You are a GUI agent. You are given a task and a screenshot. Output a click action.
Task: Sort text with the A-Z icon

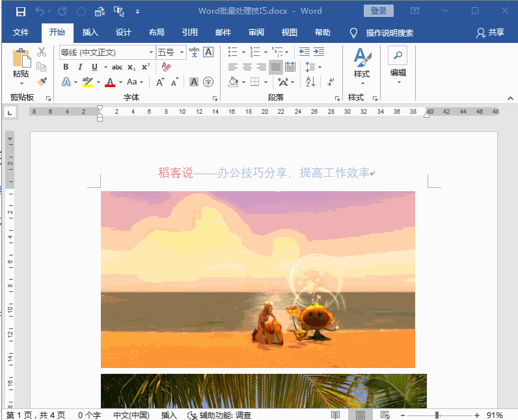pyautogui.click(x=310, y=82)
